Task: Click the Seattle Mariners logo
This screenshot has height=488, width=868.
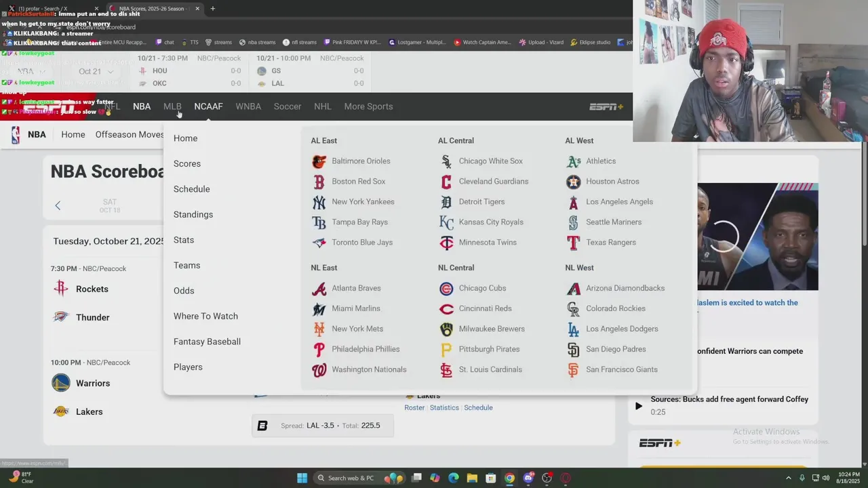Action: tap(574, 222)
